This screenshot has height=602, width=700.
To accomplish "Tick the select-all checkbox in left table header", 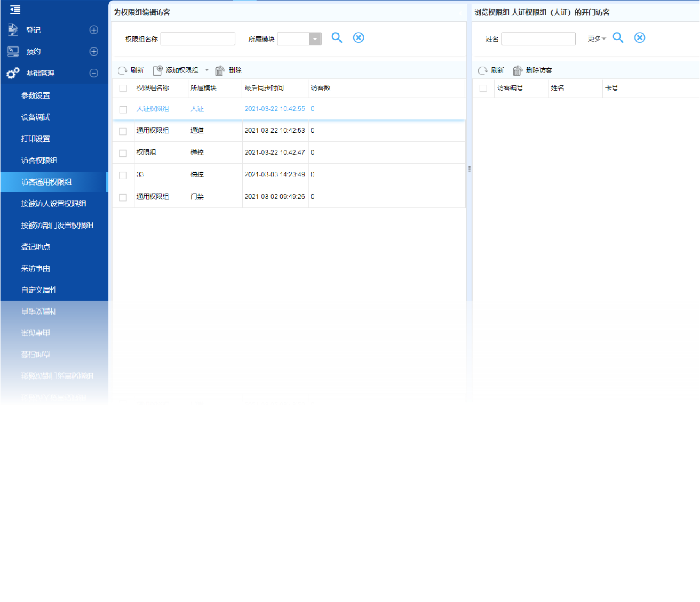I will (x=123, y=89).
